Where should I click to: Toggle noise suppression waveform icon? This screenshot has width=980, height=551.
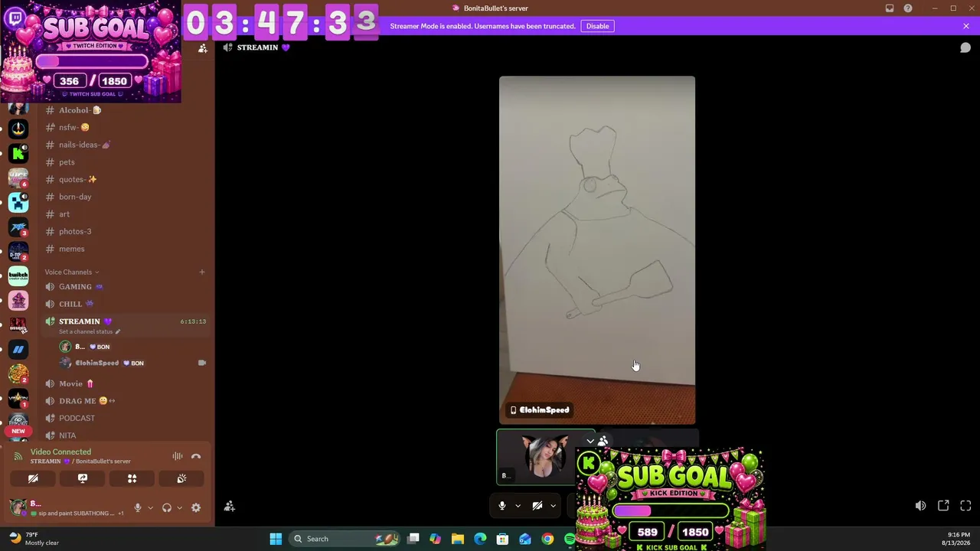coord(177,456)
